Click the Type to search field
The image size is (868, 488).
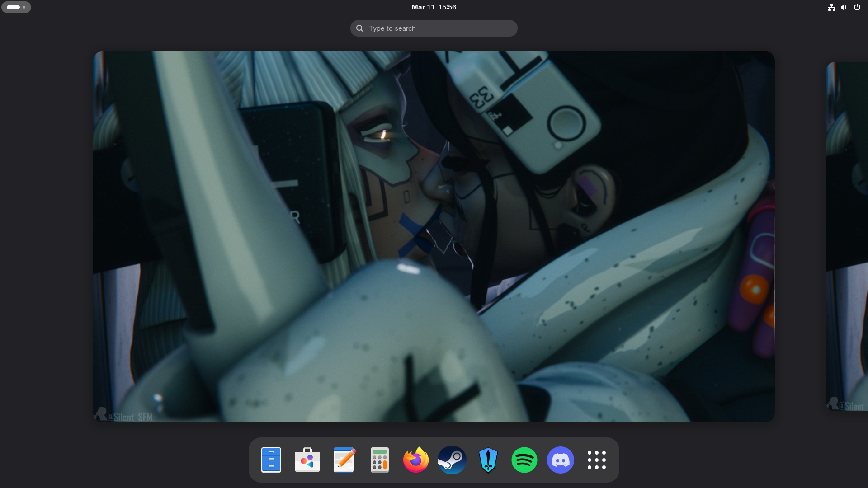coord(441,28)
